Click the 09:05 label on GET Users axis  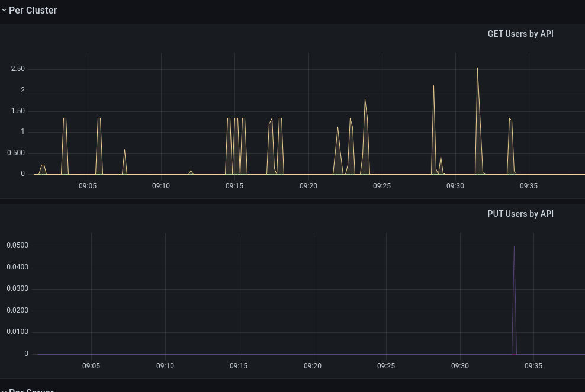click(x=87, y=186)
